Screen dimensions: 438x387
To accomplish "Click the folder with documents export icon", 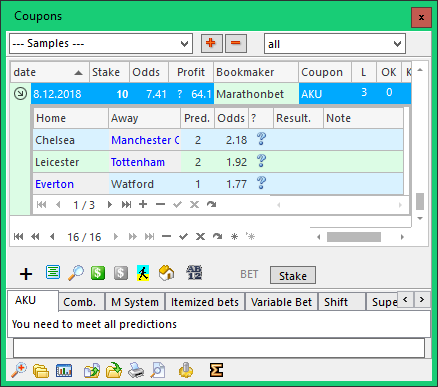I will tap(92, 371).
